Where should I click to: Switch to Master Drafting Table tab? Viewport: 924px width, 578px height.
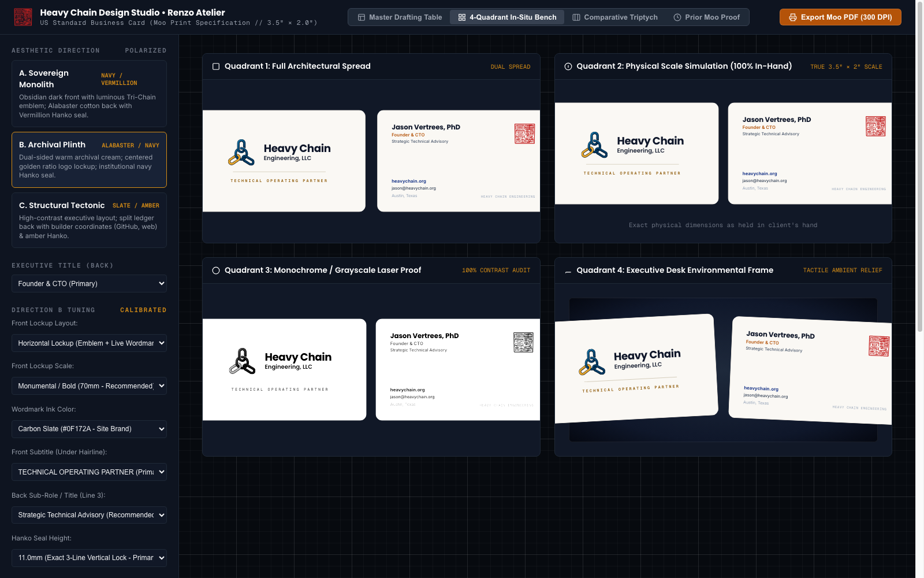[x=400, y=17]
